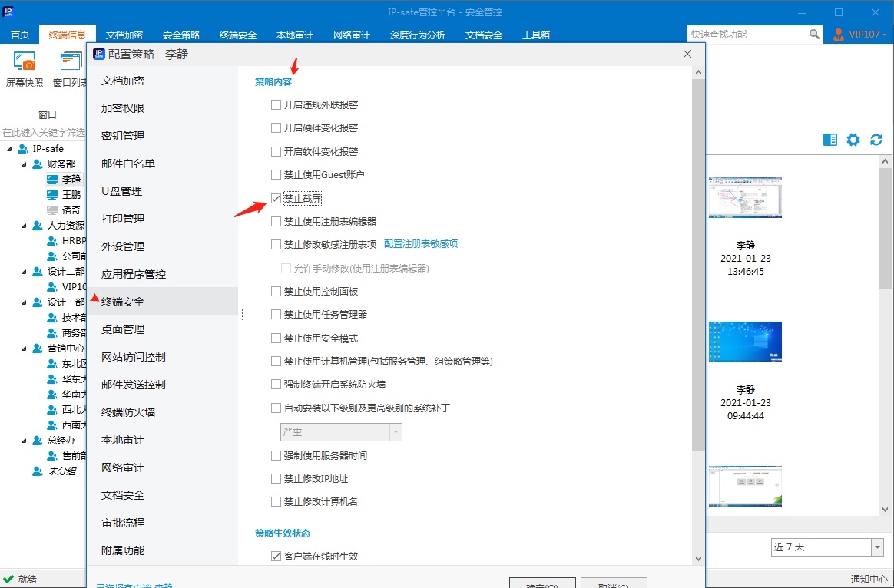This screenshot has height=588, width=894.
Task: Collapse the 营销中心 tree group
Action: click(x=24, y=349)
